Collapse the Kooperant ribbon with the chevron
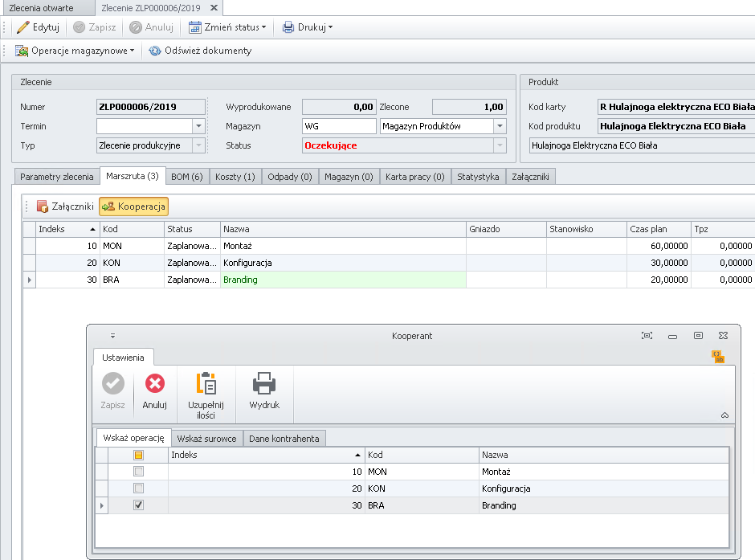The image size is (755, 560). [724, 415]
